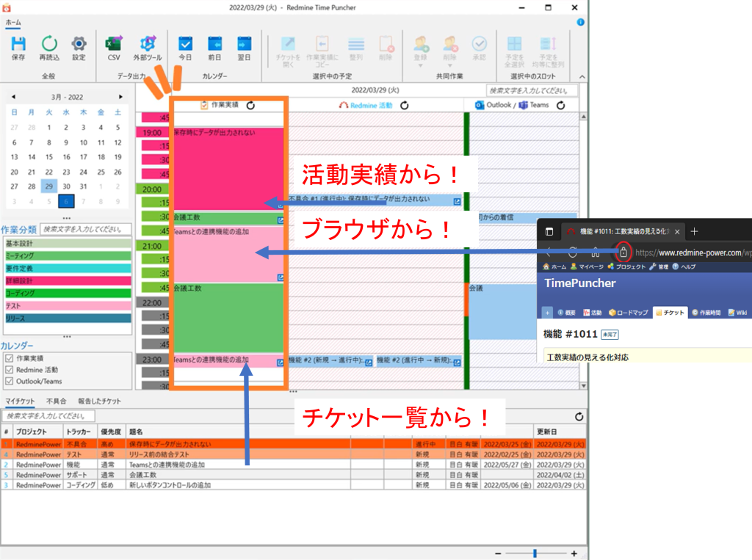Screen dimensions: 752x560
Task: Open 設定 (Settings) gear icon
Action: tap(79, 45)
